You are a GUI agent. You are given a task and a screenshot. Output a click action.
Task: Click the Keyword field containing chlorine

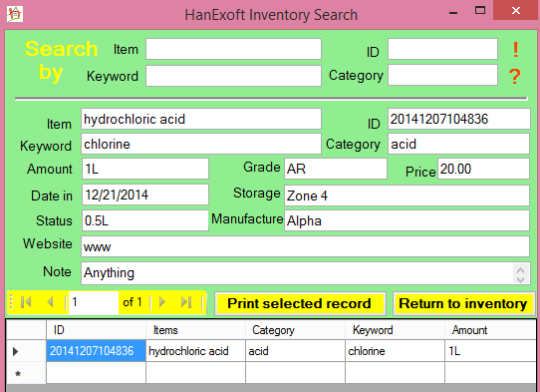[201, 144]
